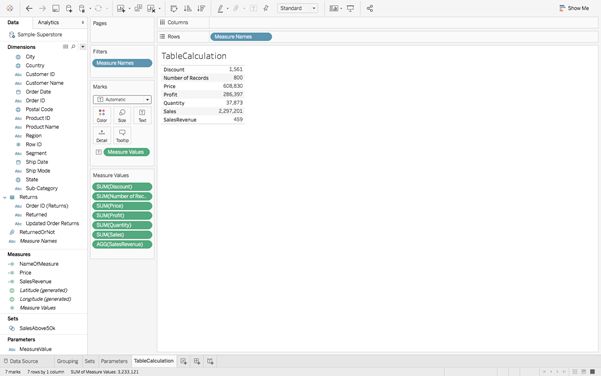This screenshot has height=376, width=601.
Task: Click the Show Me button
Action: tap(574, 8)
